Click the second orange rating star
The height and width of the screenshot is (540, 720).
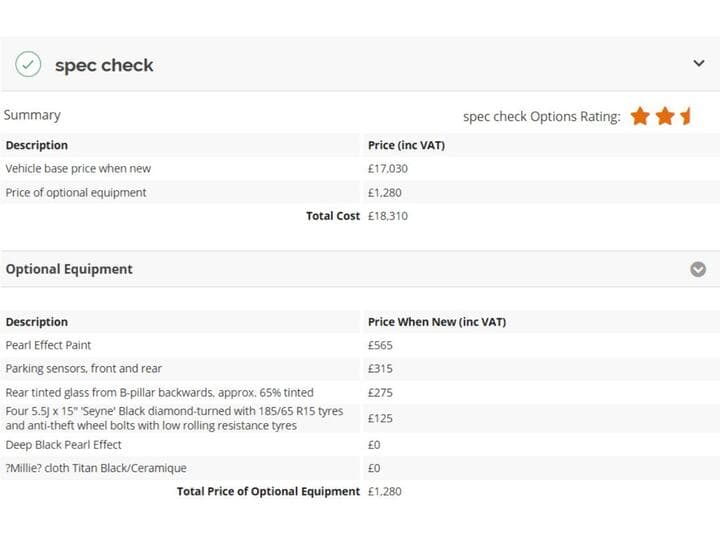click(x=665, y=116)
